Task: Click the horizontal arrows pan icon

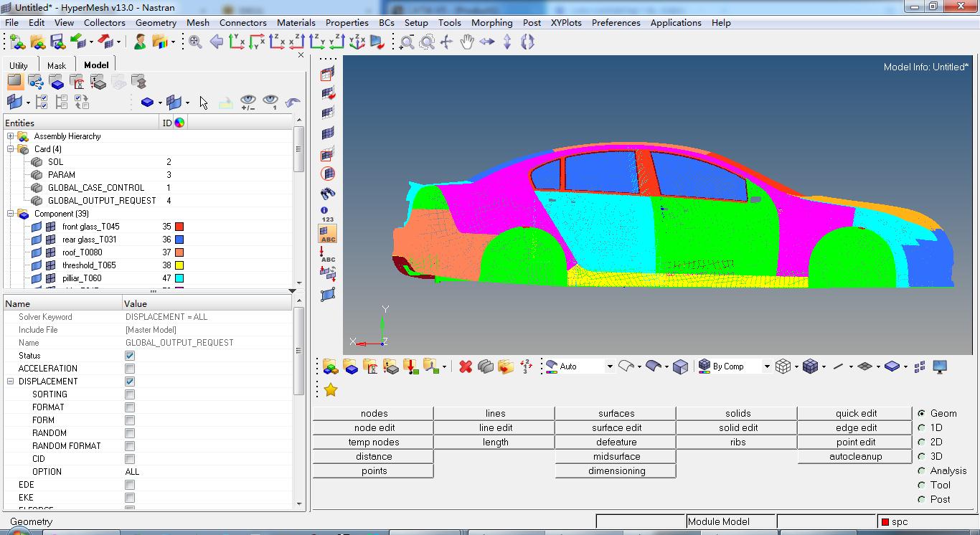Action: [487, 42]
